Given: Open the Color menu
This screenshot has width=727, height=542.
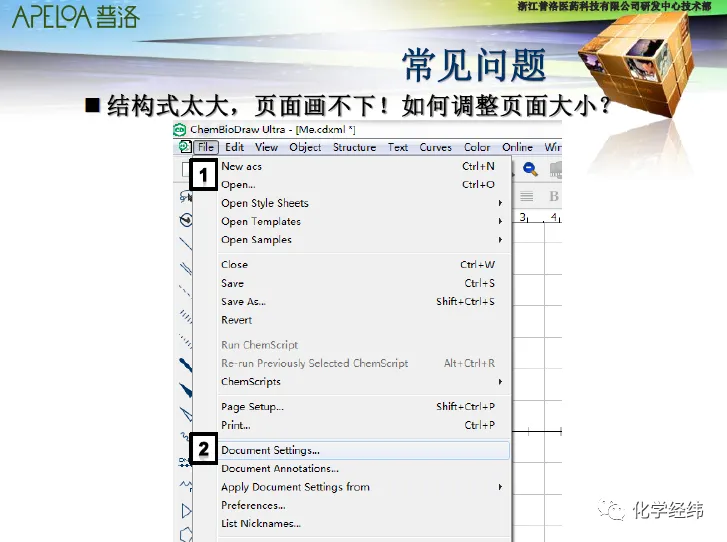Looking at the screenshot, I should point(477,147).
